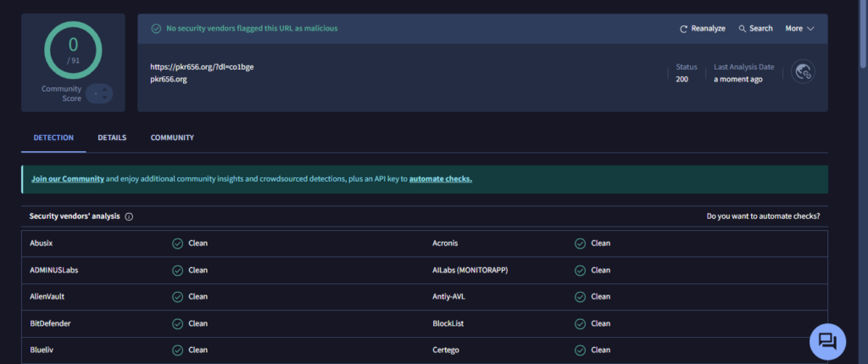
Task: Click the Clean check icon for ADMINUSLabs
Action: tap(178, 271)
